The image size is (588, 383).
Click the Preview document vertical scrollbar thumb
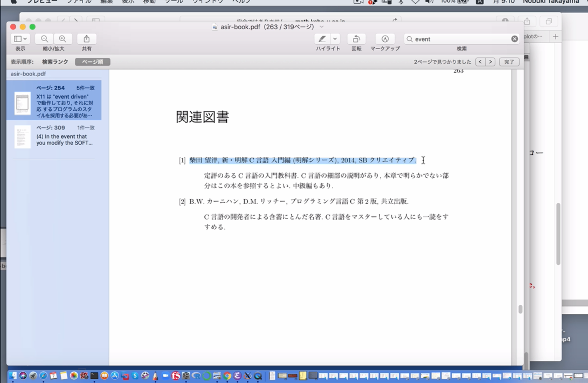520,309
